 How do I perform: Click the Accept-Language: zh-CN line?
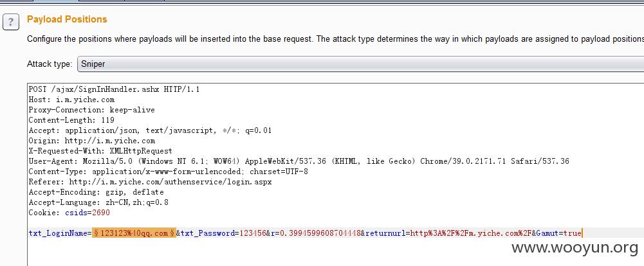point(98,202)
